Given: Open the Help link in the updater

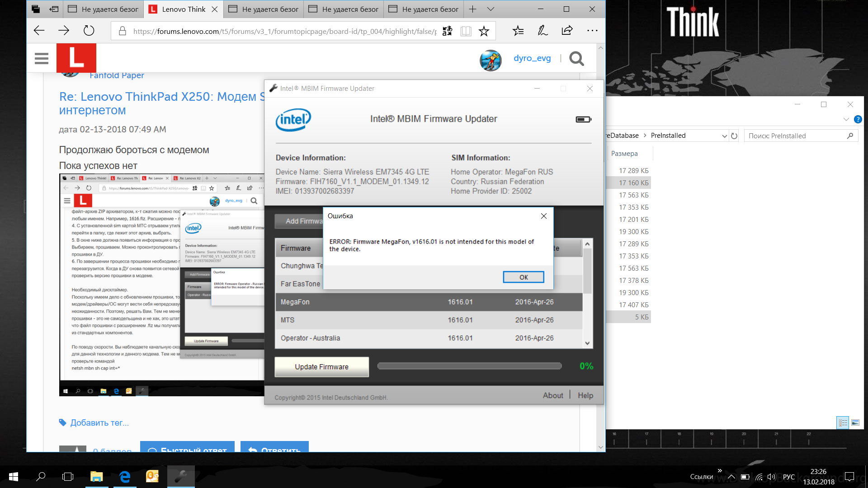Looking at the screenshot, I should 585,395.
